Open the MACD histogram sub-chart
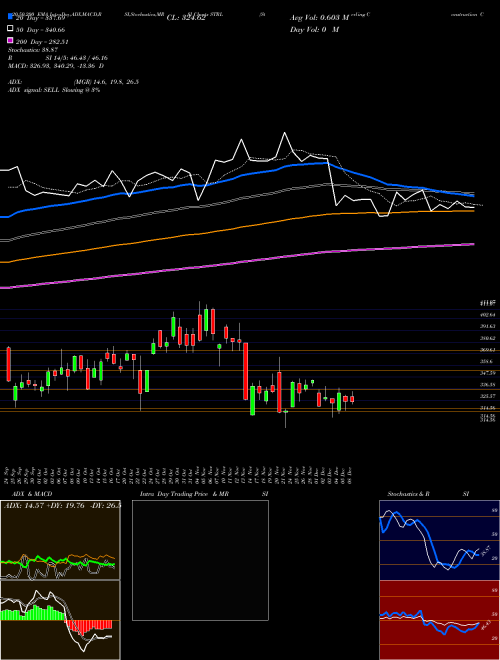The image size is (500, 660). coord(60,620)
